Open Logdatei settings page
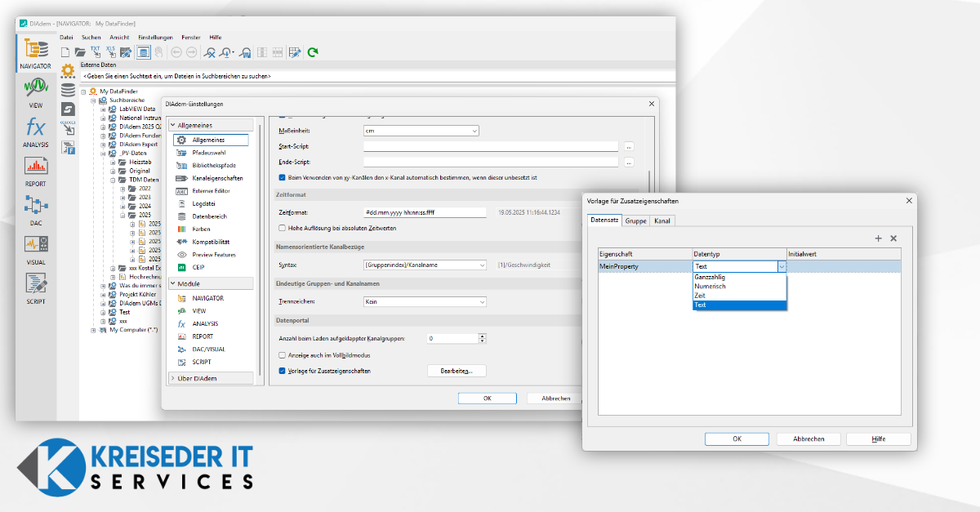Viewport: 980px width, 512px height. pos(205,203)
